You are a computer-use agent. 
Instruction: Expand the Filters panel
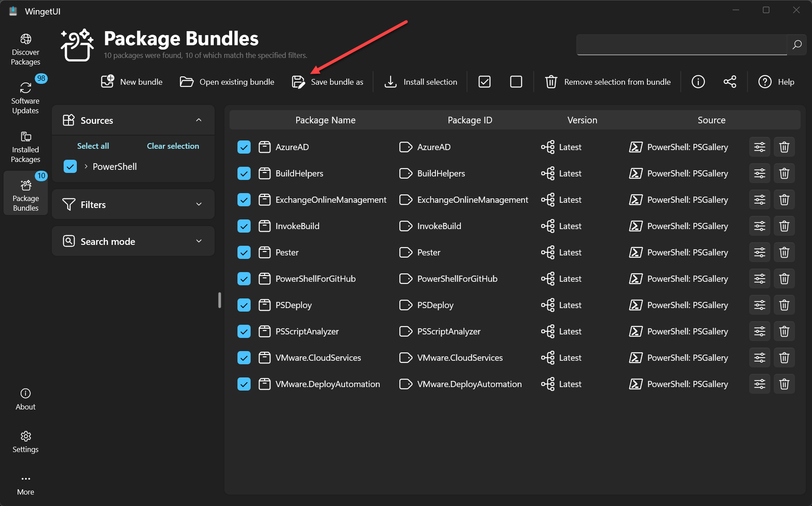coord(199,205)
